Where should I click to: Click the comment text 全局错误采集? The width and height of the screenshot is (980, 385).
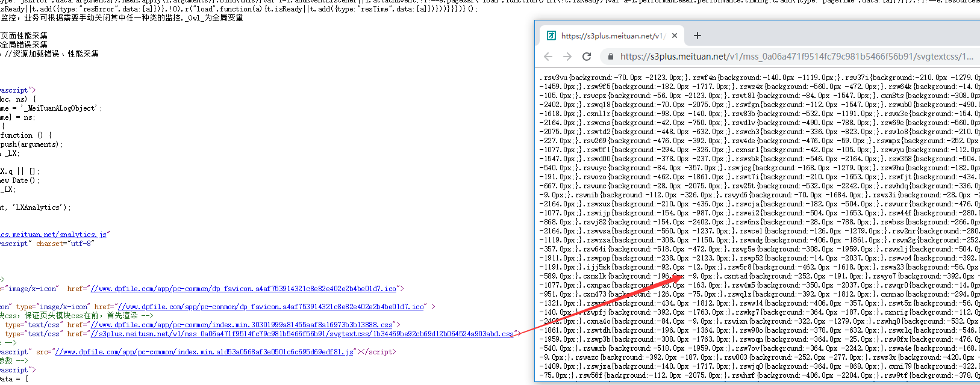pos(24,45)
